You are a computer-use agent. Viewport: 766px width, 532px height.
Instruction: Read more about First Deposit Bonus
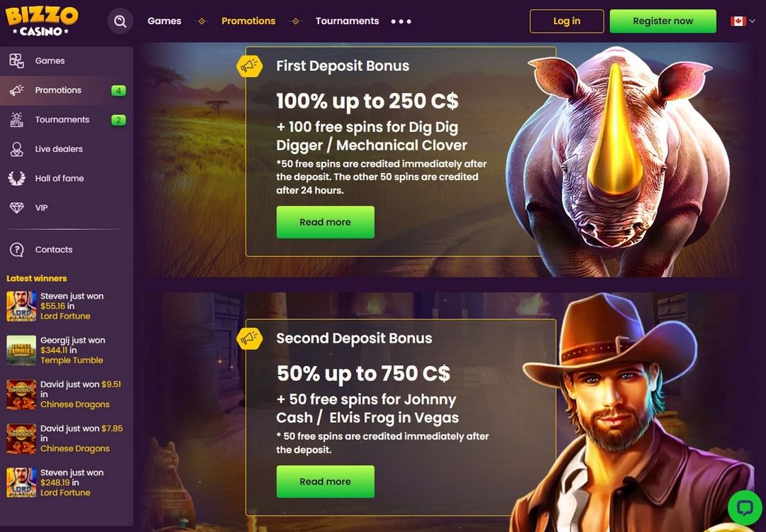(x=326, y=222)
